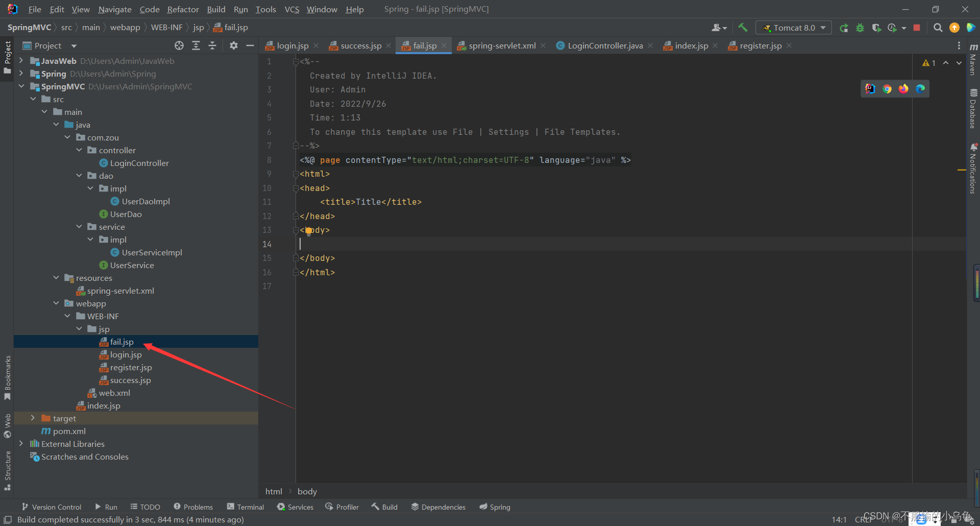Viewport: 980px width, 526px height.
Task: Expand the target folder
Action: [x=33, y=418]
